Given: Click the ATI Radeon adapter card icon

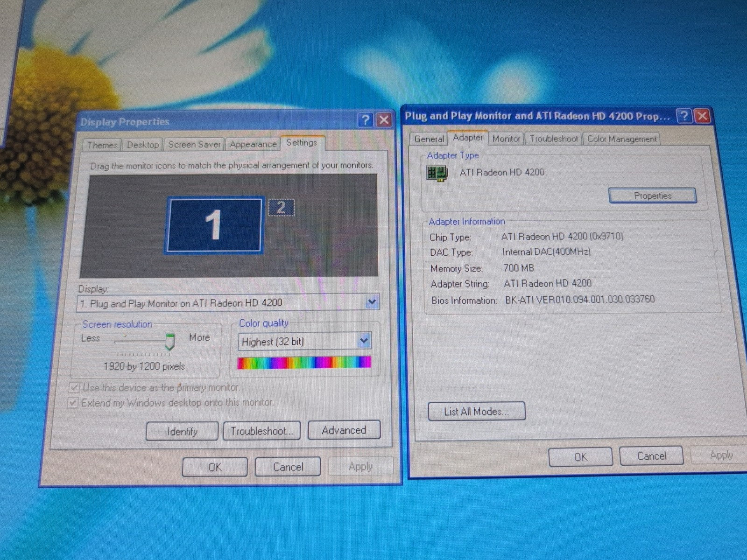Looking at the screenshot, I should [437, 173].
